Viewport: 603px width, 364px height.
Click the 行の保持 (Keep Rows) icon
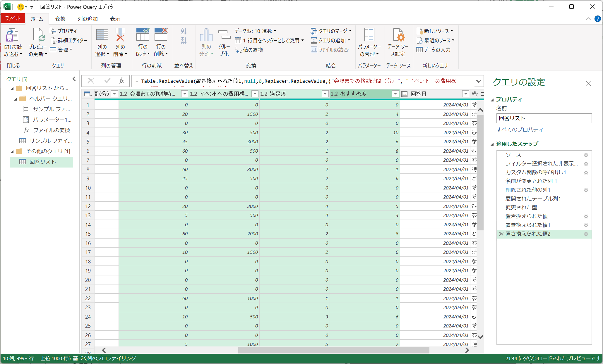click(143, 34)
